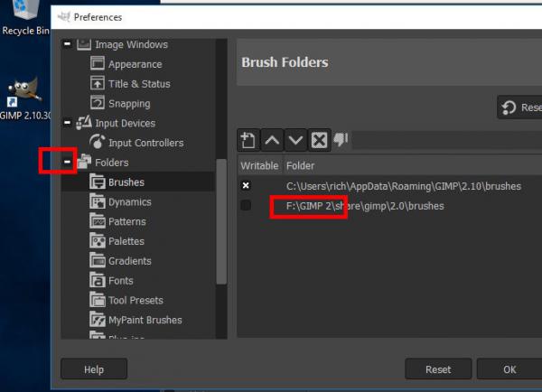This screenshot has height=392, width=542.
Task: Collapse the Input Devices tree section
Action: (68, 122)
